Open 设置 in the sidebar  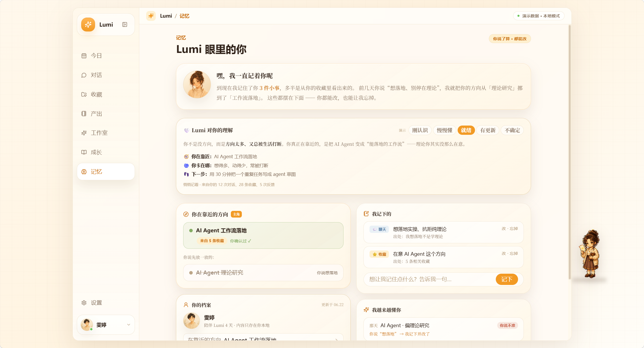[106, 303]
